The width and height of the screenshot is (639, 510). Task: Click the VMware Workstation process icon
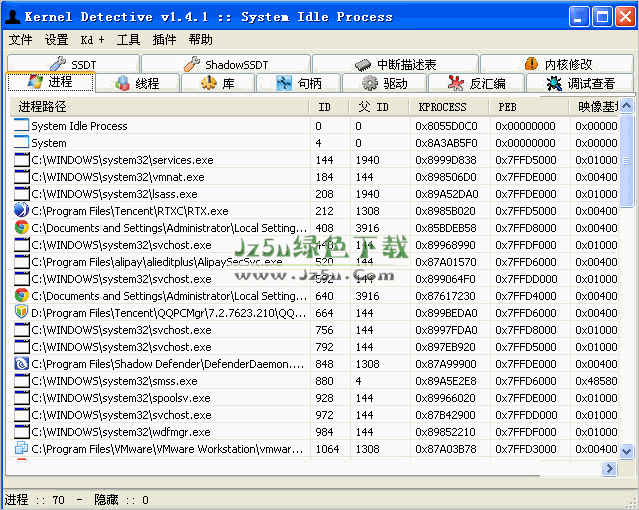21,448
